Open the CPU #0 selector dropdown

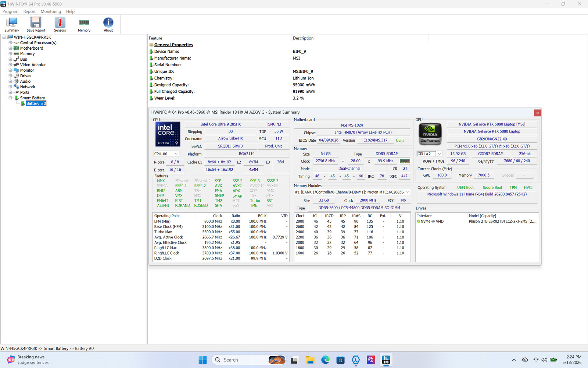(166, 154)
